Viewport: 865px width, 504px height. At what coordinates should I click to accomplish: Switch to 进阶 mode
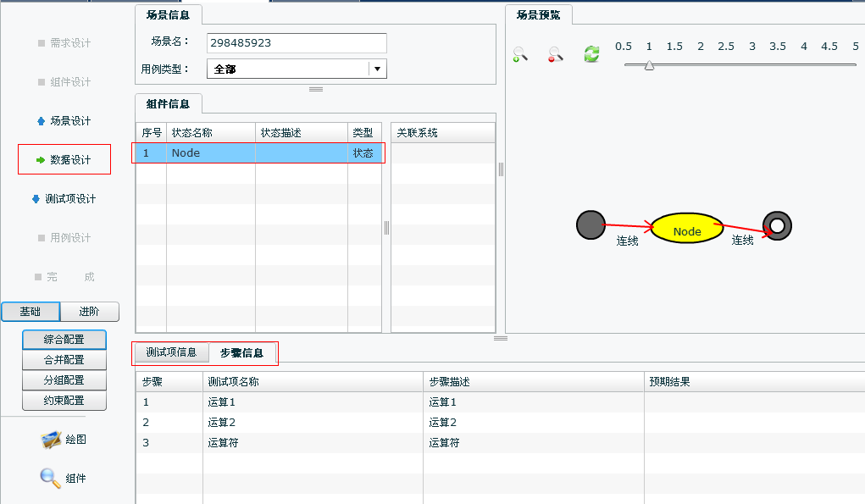(89, 312)
